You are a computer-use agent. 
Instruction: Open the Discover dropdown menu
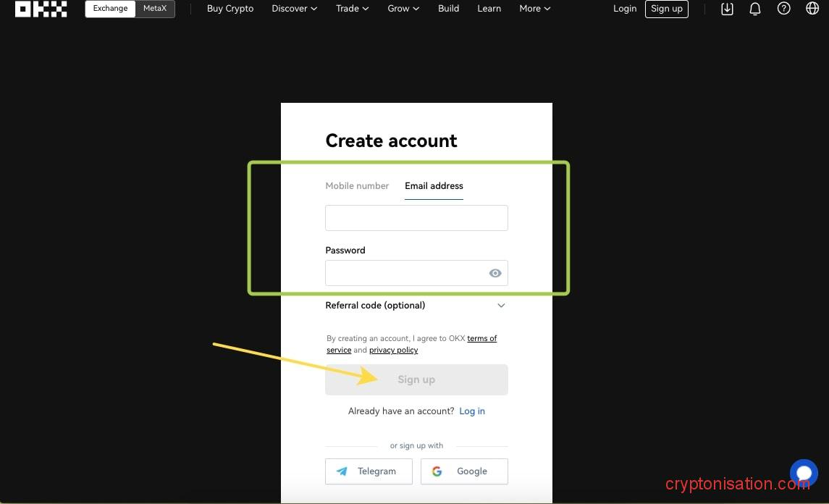pyautogui.click(x=294, y=9)
